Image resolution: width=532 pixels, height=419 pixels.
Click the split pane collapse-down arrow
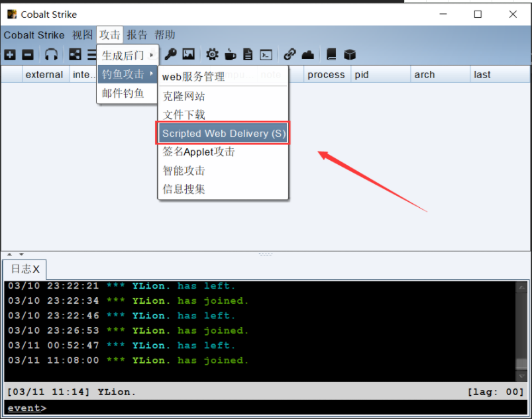click(21, 254)
